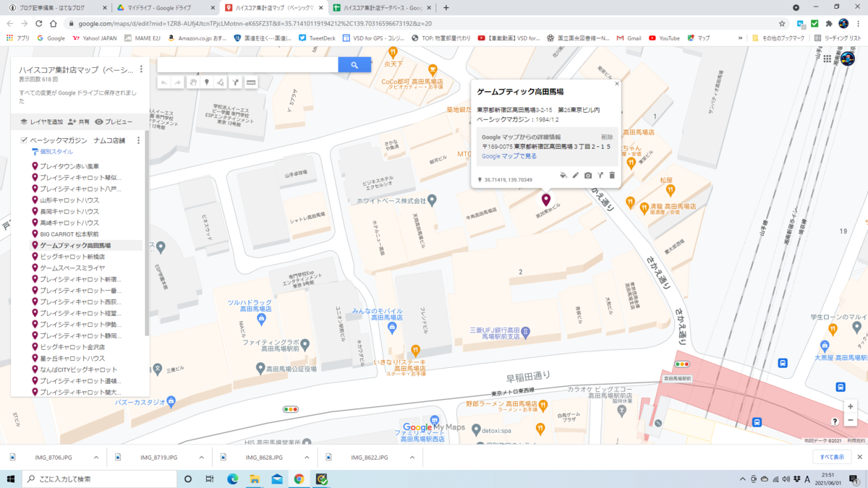Open TweetDeck bookmark

point(317,38)
